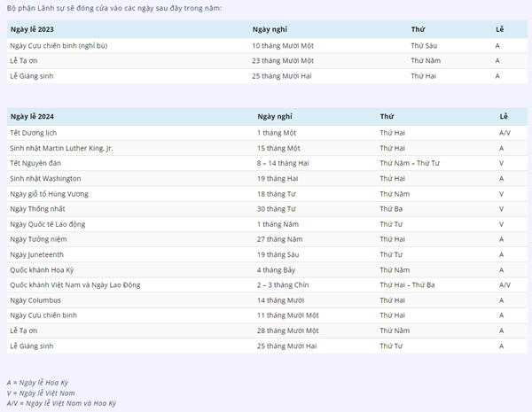The width and height of the screenshot is (532, 412).
Task: Select the 'Ngày lễ 2024' table header
Action: (x=32, y=117)
